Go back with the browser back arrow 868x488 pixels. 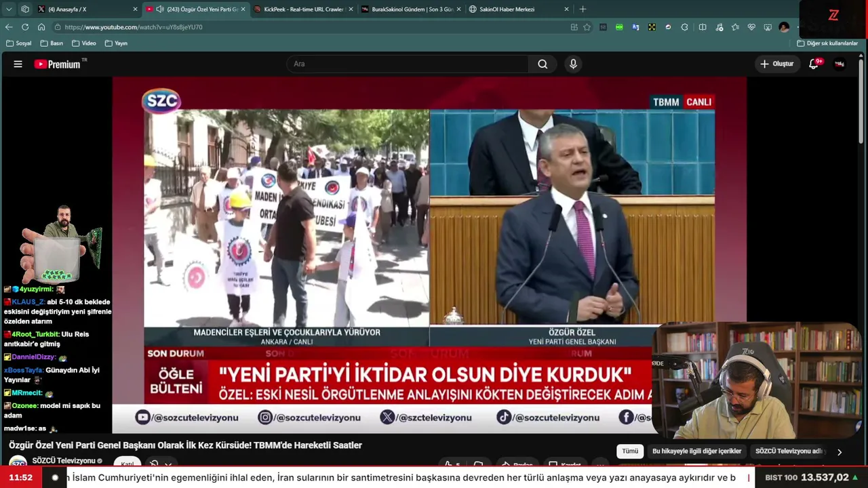pos(9,27)
